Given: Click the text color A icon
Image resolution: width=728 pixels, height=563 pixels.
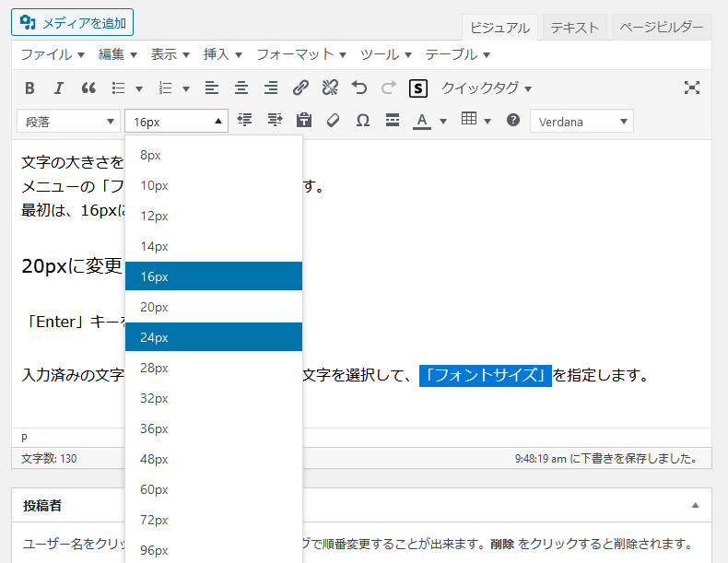Looking at the screenshot, I should coord(421,121).
